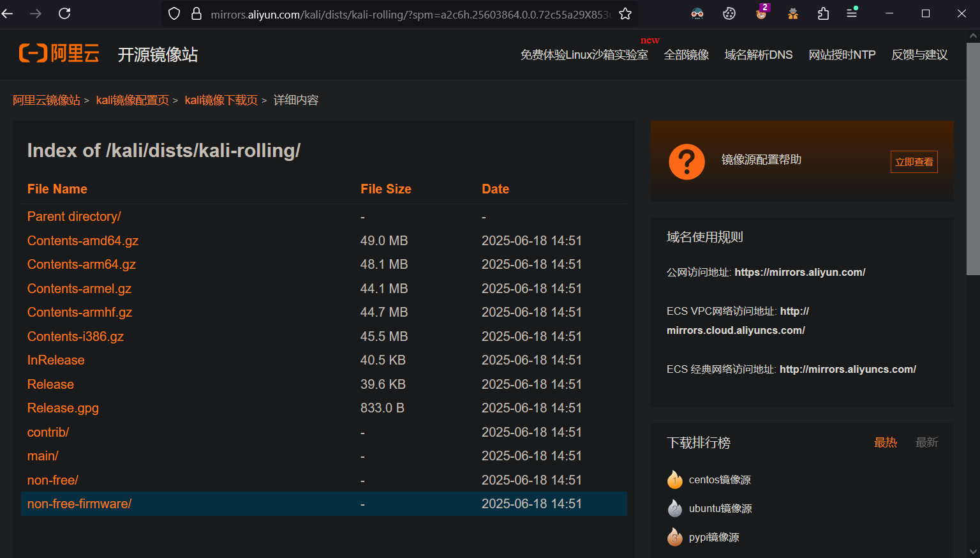Viewport: 980px width, 558px height.
Task: Click the glasses mask extension icon
Action: [697, 13]
